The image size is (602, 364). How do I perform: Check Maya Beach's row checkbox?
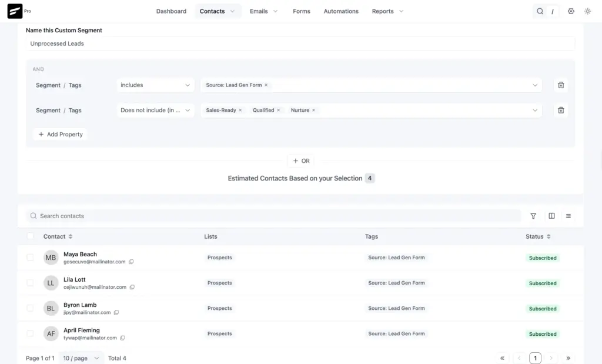pyautogui.click(x=30, y=257)
